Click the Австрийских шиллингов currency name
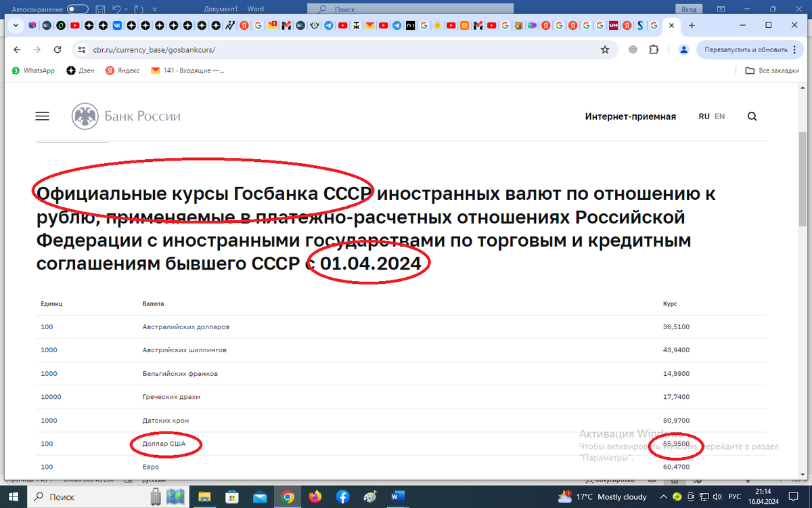This screenshot has width=812, height=508. 184,350
